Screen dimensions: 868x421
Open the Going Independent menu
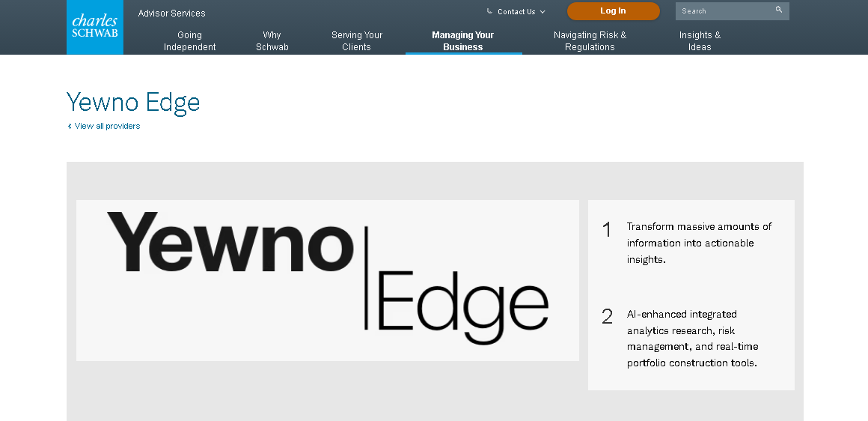click(x=189, y=41)
